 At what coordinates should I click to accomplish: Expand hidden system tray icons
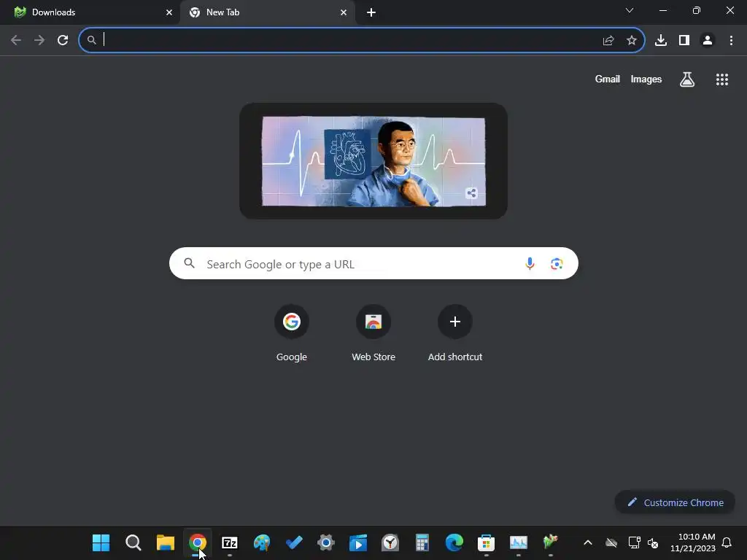click(588, 542)
